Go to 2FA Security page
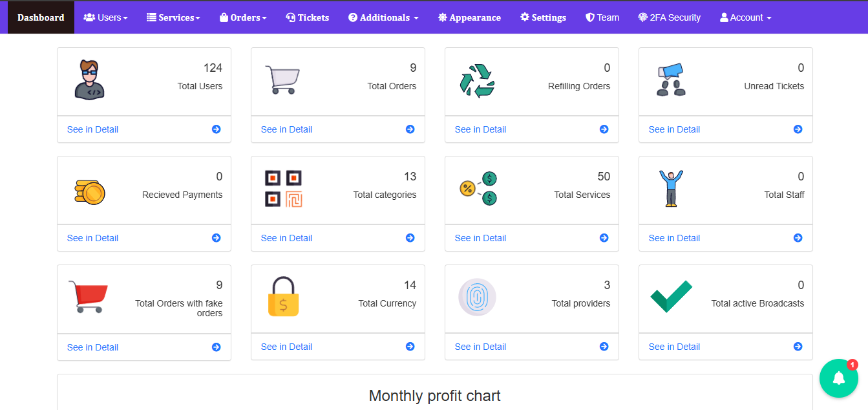 669,17
